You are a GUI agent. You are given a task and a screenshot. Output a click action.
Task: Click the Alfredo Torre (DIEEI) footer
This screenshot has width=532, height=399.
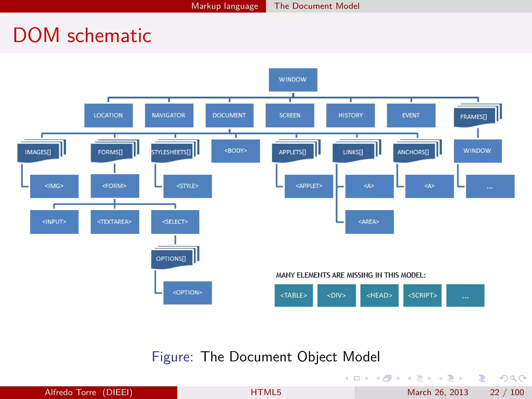tap(89, 392)
